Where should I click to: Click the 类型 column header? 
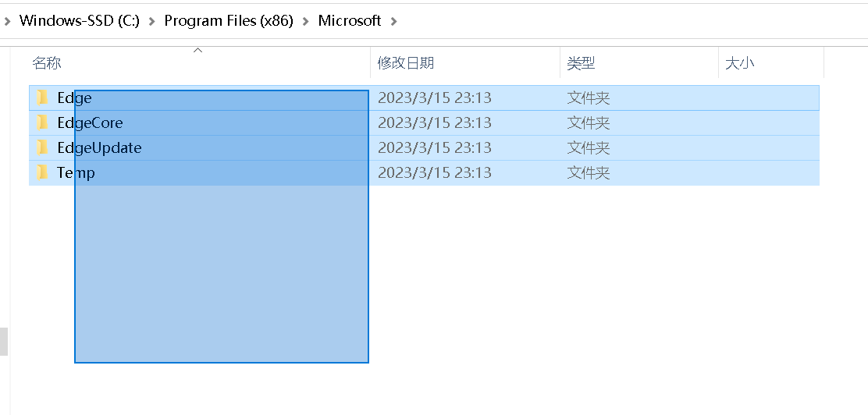click(581, 64)
